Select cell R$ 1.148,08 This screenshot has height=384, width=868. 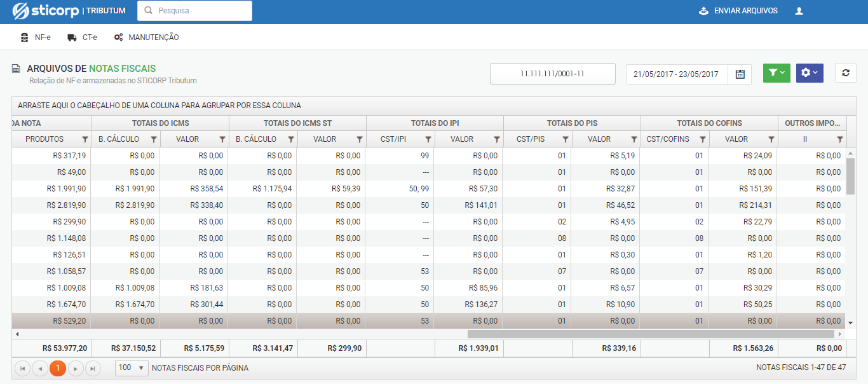click(x=51, y=238)
